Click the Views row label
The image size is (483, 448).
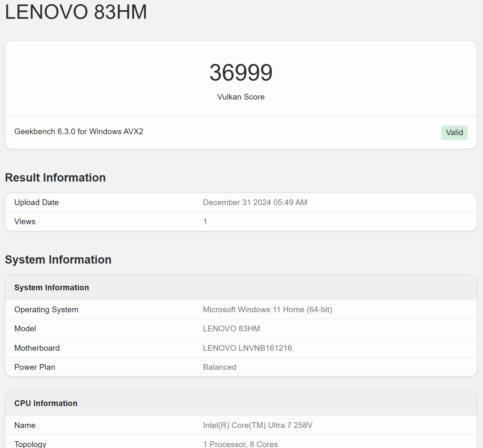[x=24, y=221]
